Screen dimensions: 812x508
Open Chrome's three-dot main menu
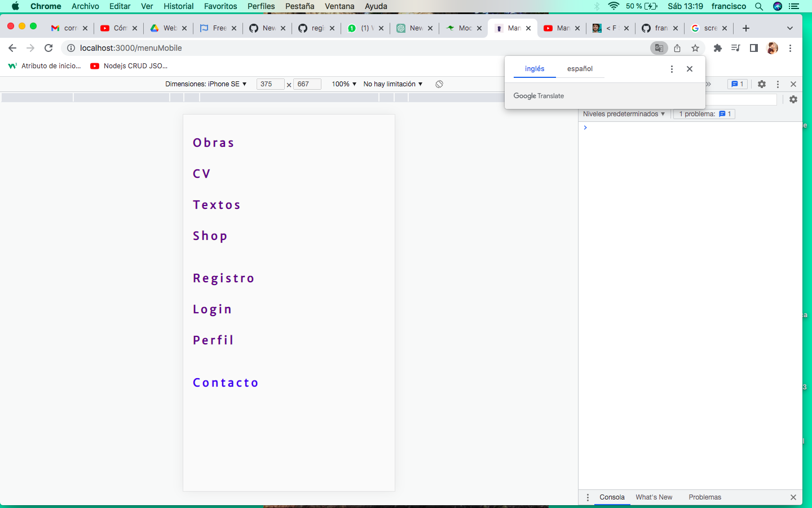coord(791,48)
